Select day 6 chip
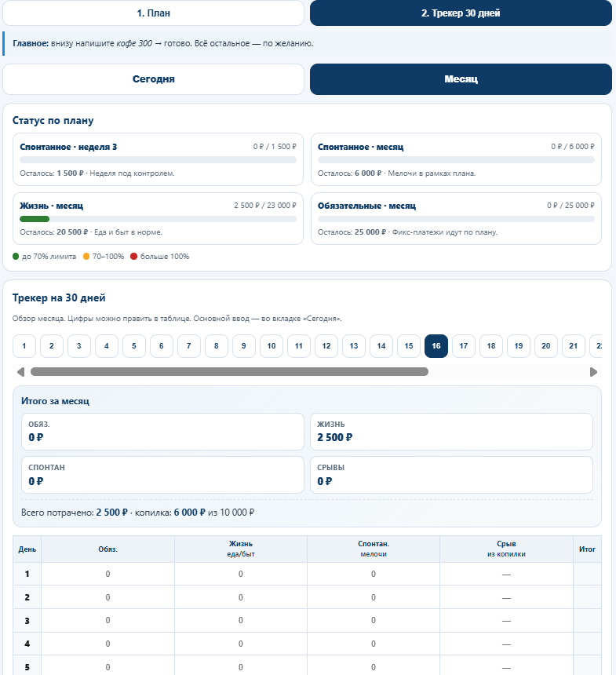This screenshot has height=675, width=616. click(x=162, y=346)
